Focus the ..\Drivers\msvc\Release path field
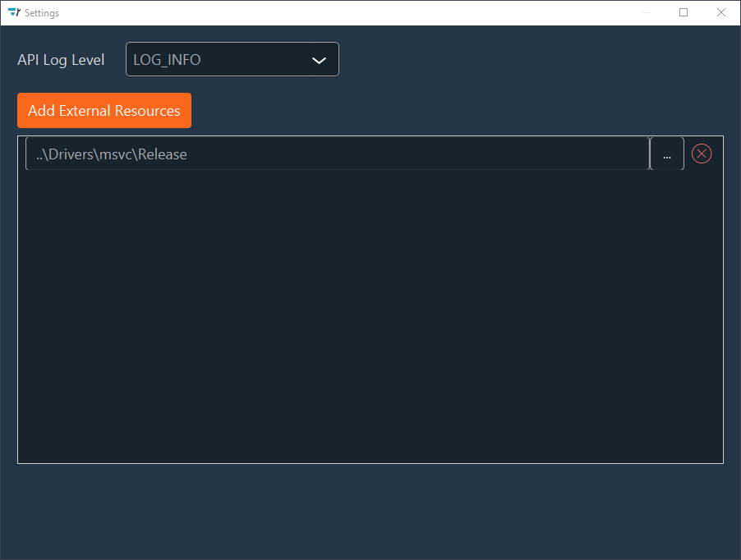 click(337, 154)
